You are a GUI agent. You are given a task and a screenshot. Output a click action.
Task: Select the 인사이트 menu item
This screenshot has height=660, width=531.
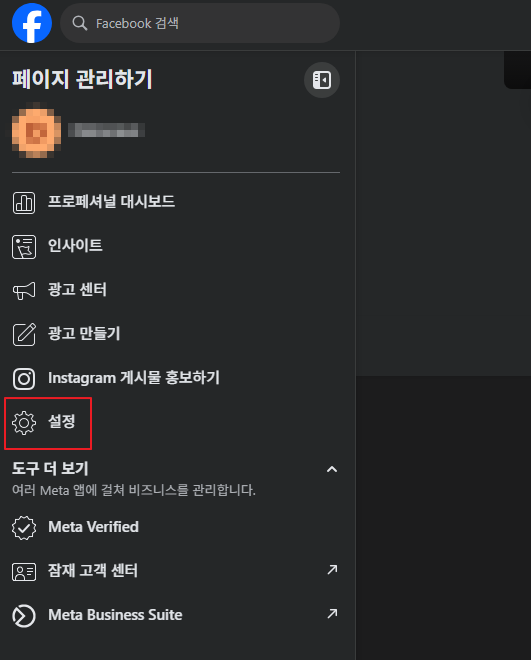(176, 247)
